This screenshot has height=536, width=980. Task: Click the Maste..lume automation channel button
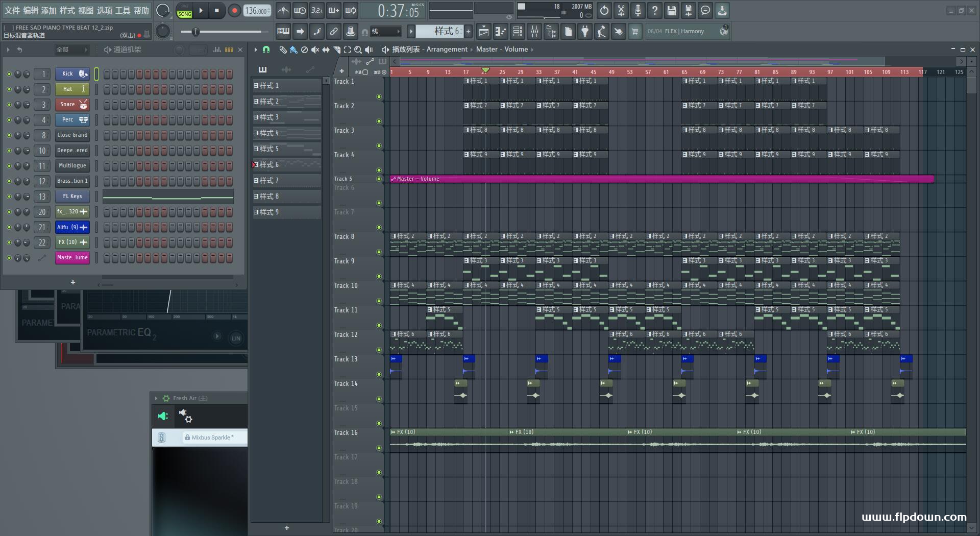[x=72, y=258]
